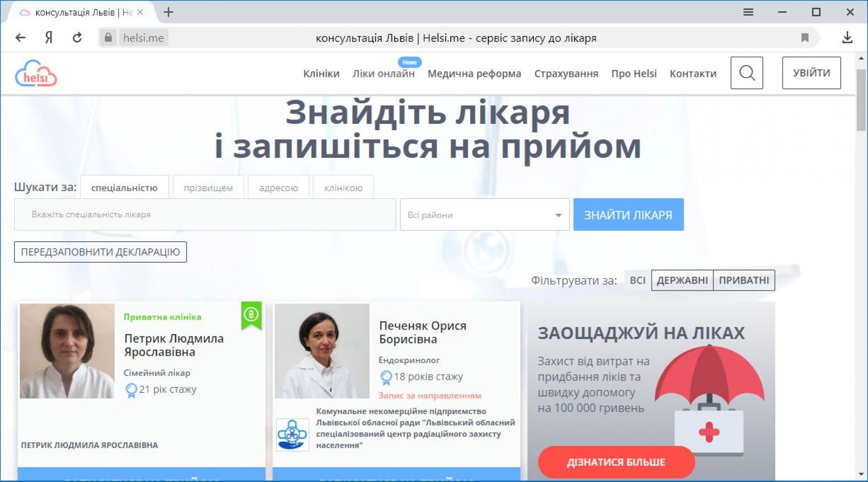The image size is (868, 482).
Task: Click the 'Сімейний лікар' specialty text
Action: pos(157,373)
